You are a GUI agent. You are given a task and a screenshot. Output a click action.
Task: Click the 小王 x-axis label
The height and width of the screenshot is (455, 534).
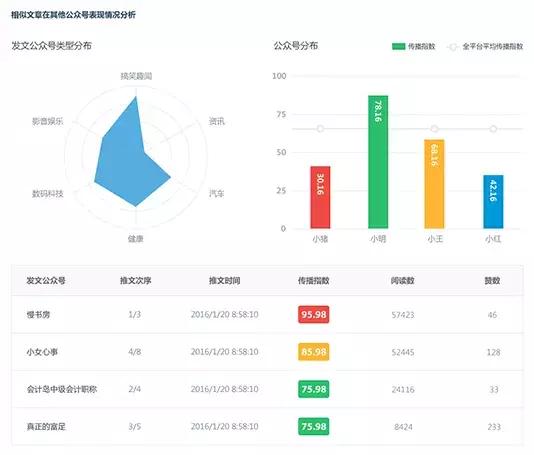coord(435,239)
